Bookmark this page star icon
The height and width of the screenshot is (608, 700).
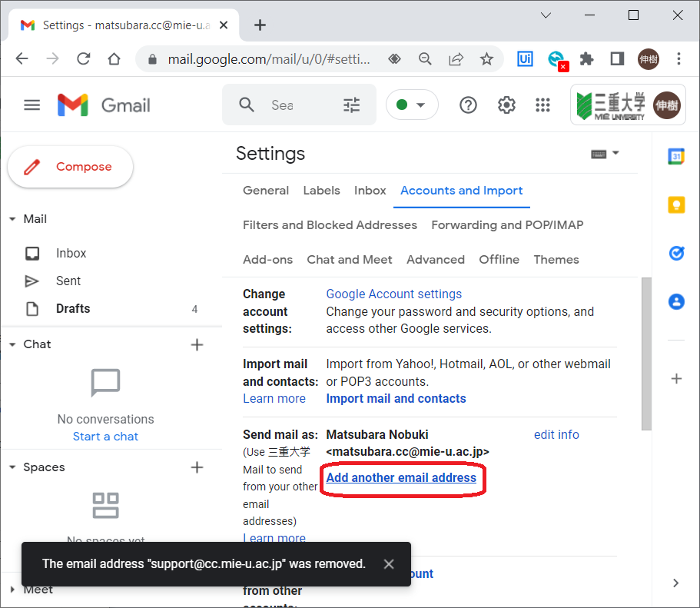tap(486, 58)
